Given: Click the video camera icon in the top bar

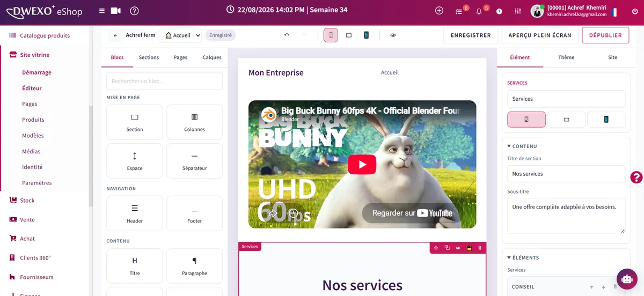Looking at the screenshot, I should (115, 11).
